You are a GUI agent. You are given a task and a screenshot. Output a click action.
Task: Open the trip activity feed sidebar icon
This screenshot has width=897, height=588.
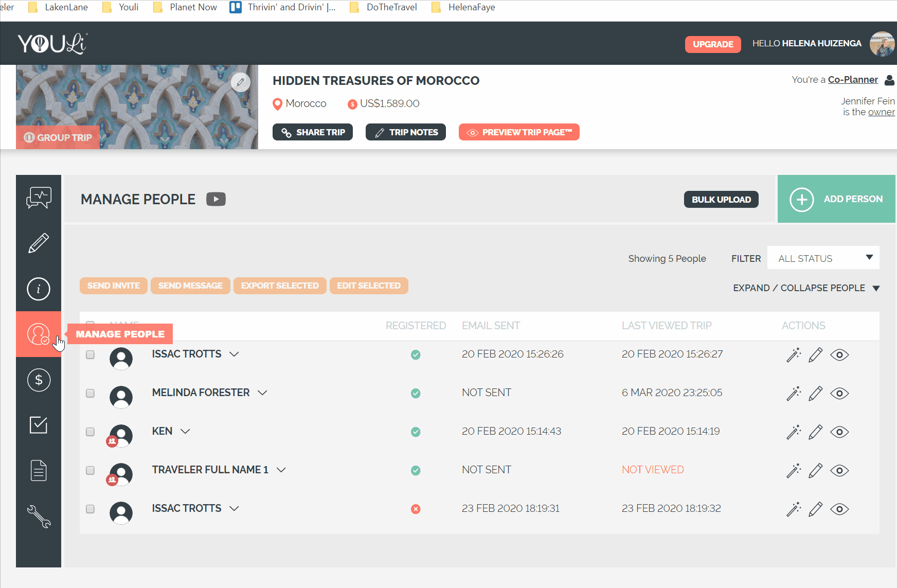coord(39,198)
